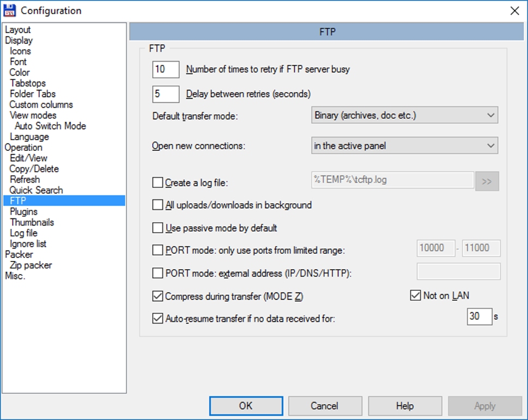Click the >> log file browse button
The width and height of the screenshot is (528, 420).
pos(487,182)
